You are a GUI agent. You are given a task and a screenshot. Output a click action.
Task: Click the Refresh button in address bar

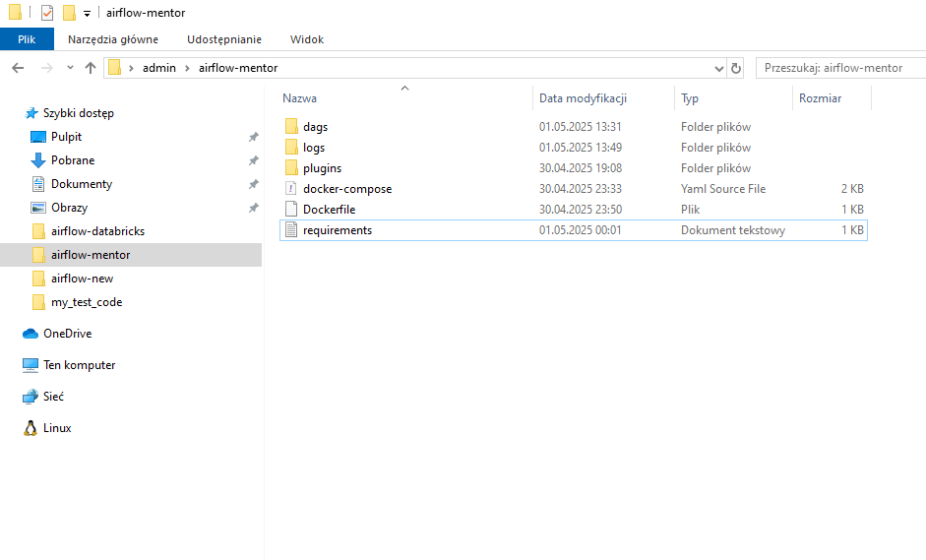736,68
